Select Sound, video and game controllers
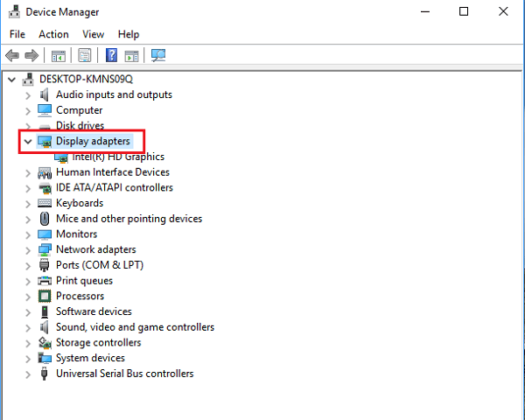 point(135,327)
